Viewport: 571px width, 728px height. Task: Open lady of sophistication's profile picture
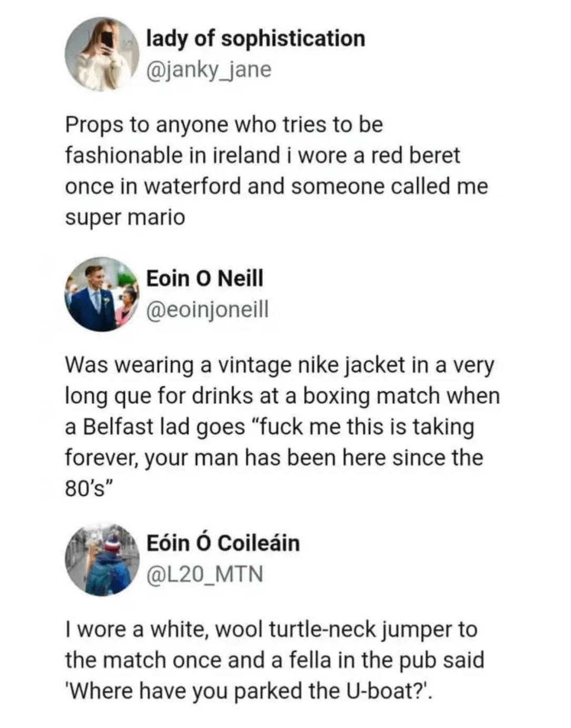(x=101, y=54)
